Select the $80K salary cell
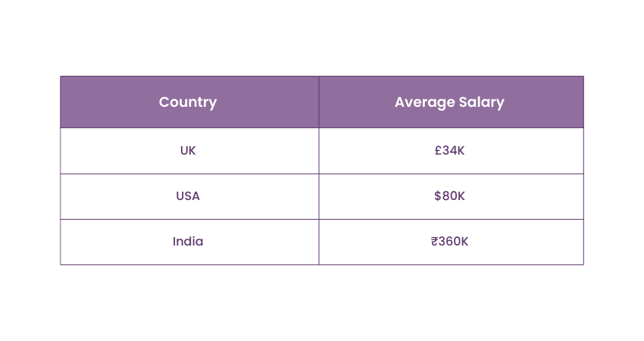644x341 pixels. tap(449, 196)
